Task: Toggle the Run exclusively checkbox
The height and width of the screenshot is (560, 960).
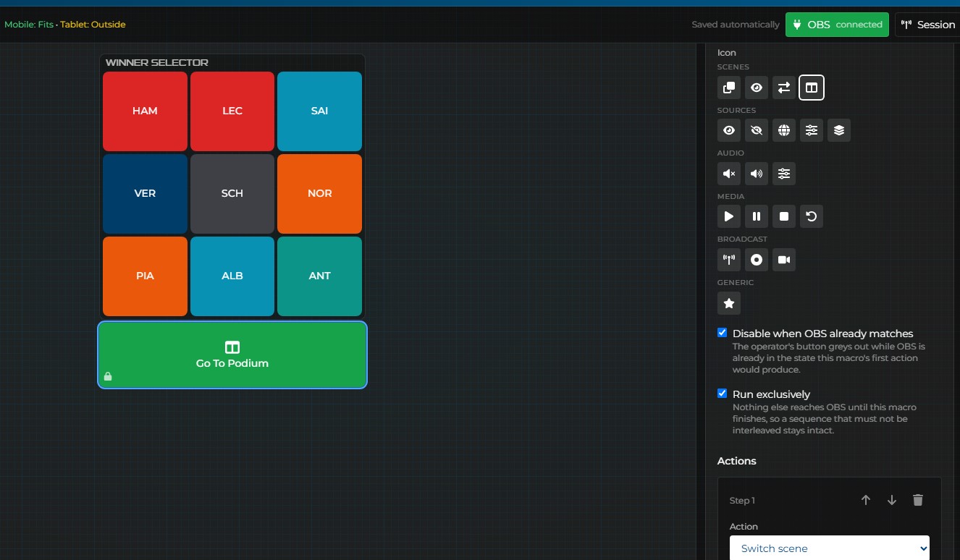Action: pos(722,394)
